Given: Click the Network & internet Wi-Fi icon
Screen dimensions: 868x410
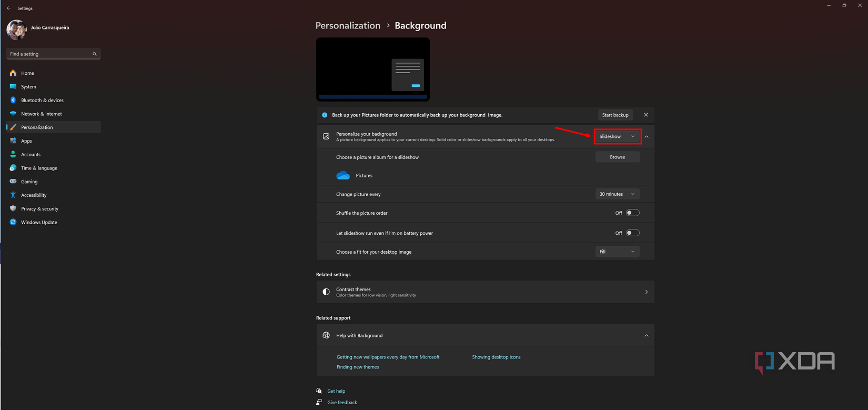Looking at the screenshot, I should point(13,114).
